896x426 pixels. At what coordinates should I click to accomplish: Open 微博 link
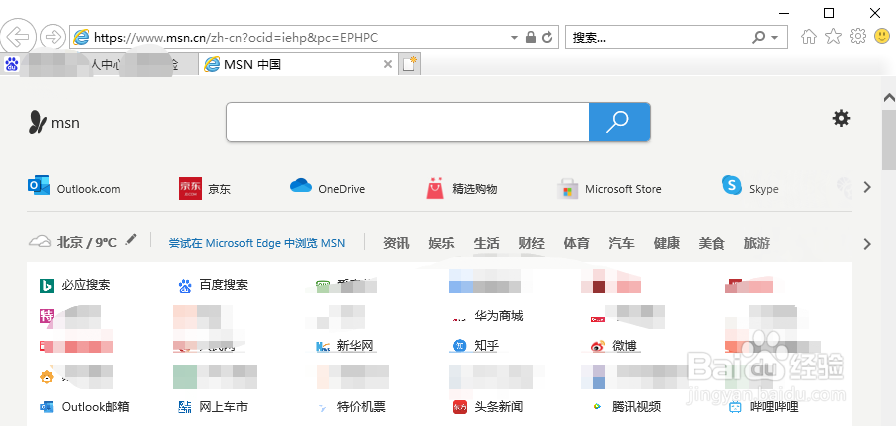pos(614,345)
